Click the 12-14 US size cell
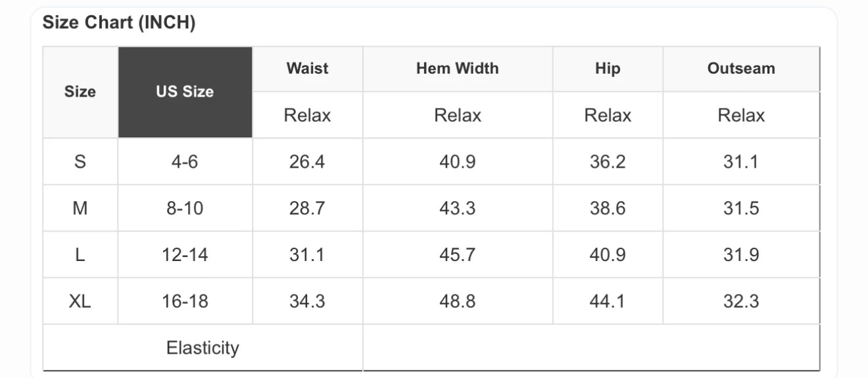This screenshot has width=868, height=378. coord(185,255)
